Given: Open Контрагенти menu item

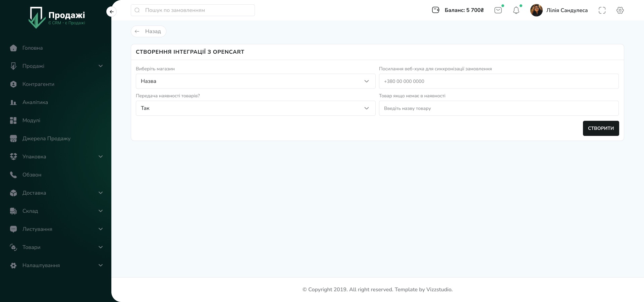Looking at the screenshot, I should [38, 84].
